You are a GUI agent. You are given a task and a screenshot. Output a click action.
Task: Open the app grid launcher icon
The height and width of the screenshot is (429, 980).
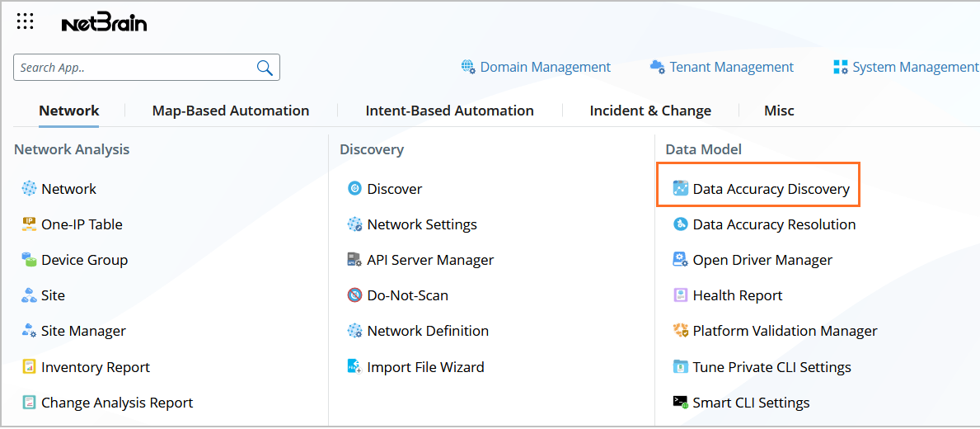[25, 21]
